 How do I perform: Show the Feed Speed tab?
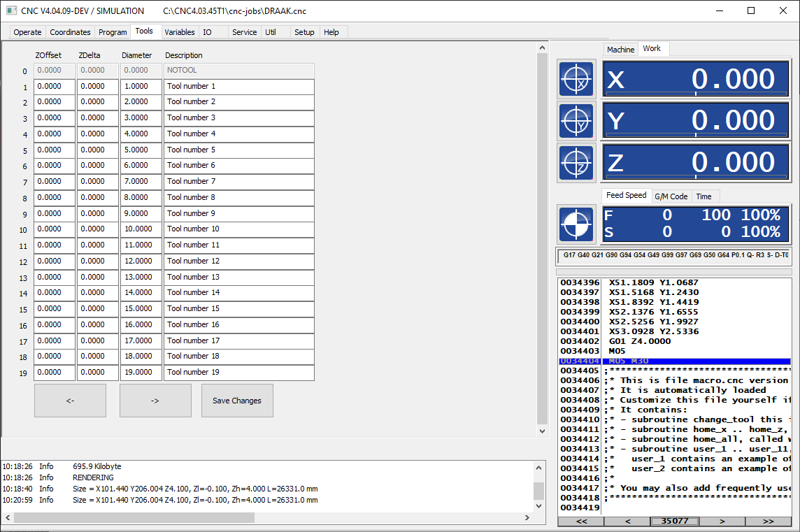[x=627, y=195]
